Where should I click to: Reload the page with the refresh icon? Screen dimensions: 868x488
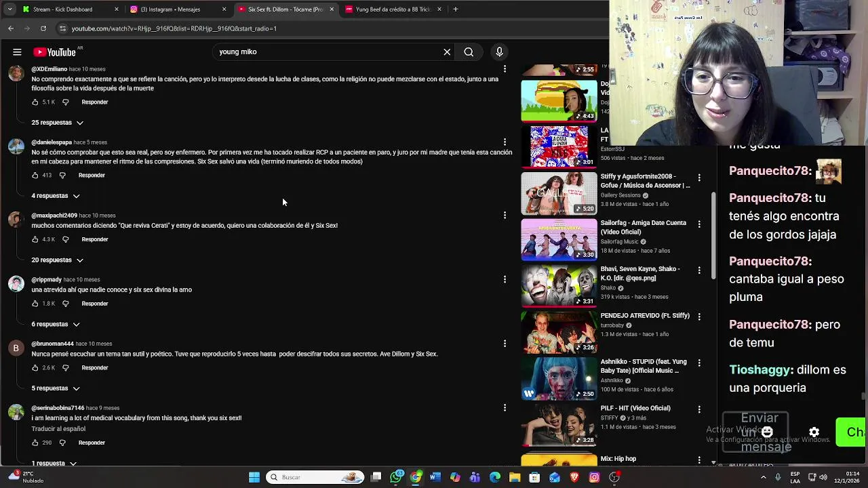point(43,28)
